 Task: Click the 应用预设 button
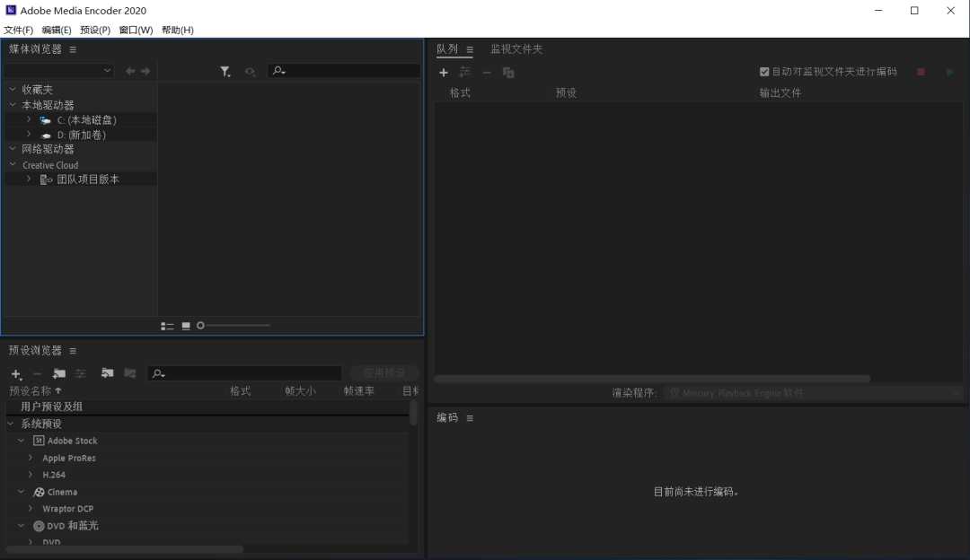pos(384,372)
